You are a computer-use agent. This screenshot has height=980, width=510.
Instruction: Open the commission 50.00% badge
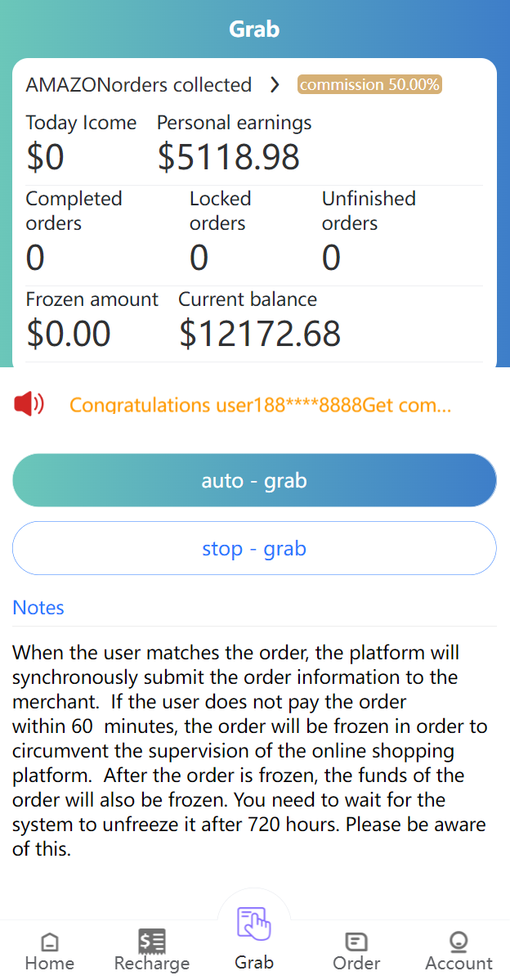pos(369,84)
